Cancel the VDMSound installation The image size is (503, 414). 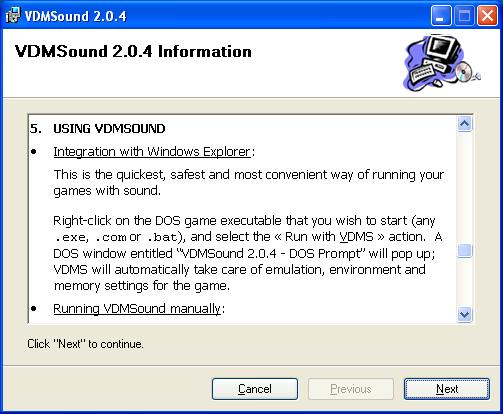click(x=255, y=389)
